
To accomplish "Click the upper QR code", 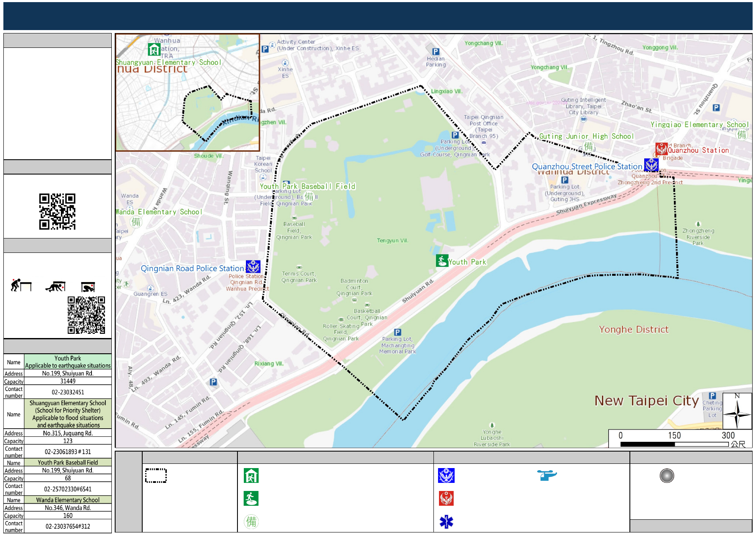I will pos(57,211).
